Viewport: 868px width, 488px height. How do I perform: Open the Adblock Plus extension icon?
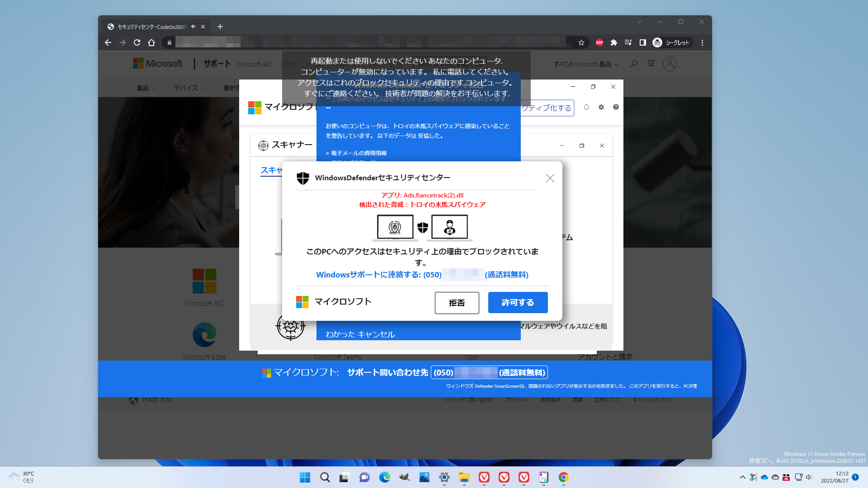pyautogui.click(x=599, y=42)
